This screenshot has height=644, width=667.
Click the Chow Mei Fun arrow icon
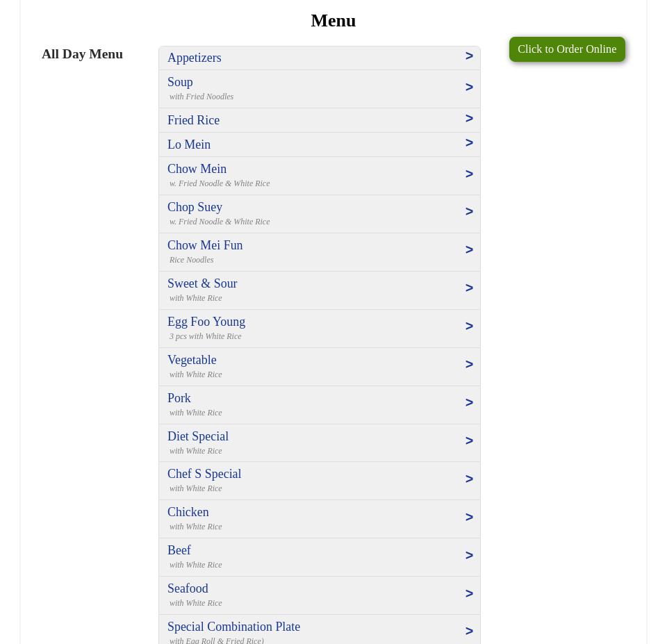pos(469,250)
